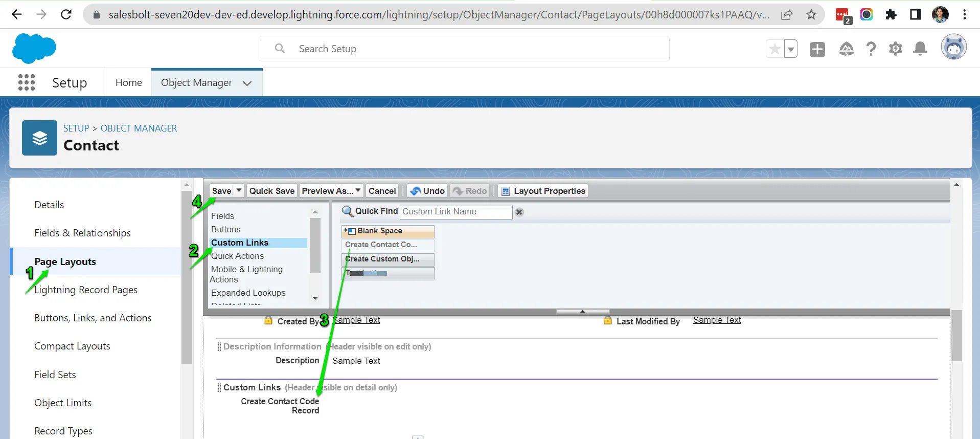The height and width of the screenshot is (439, 980).
Task: Bookmark this page with Chrome's star
Action: click(x=811, y=14)
